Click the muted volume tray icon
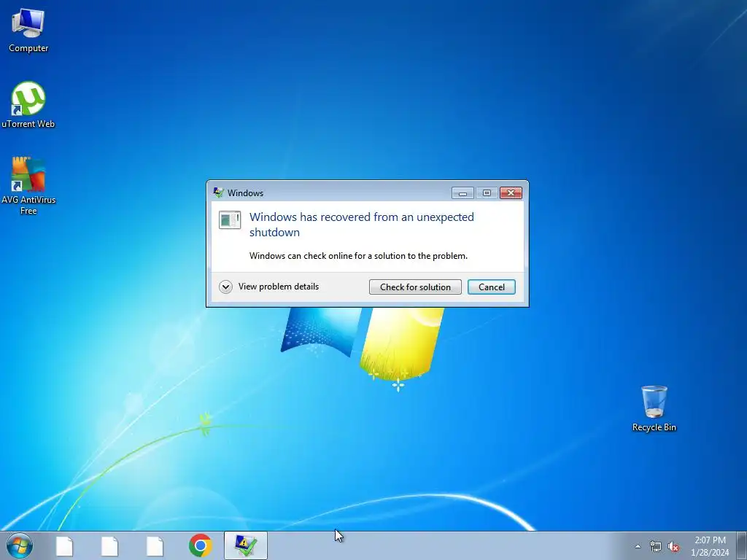 [673, 547]
